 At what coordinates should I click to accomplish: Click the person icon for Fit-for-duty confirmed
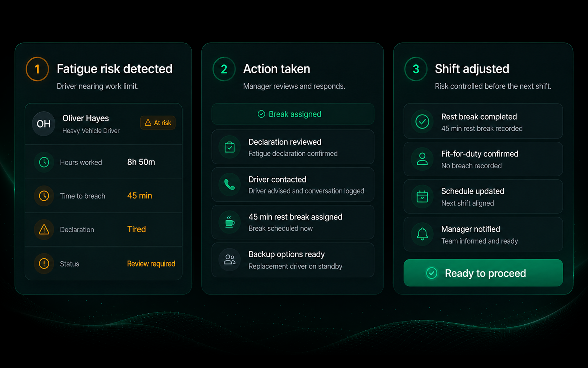click(x=422, y=159)
